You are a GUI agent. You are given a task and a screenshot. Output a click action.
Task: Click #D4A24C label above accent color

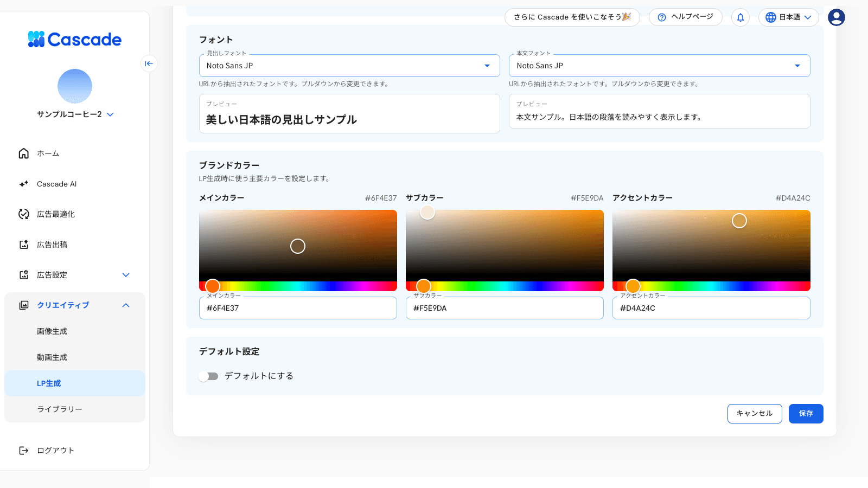(x=793, y=198)
